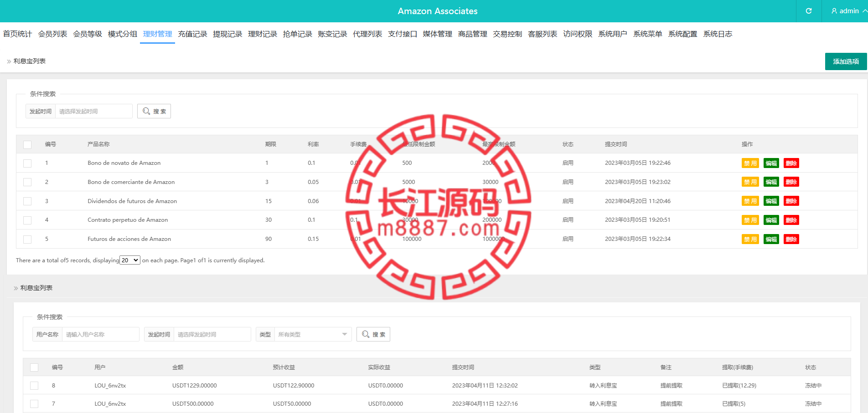Image resolution: width=868 pixels, height=413 pixels.
Task: Delete Dividendos de futuros de Amazon
Action: (791, 201)
